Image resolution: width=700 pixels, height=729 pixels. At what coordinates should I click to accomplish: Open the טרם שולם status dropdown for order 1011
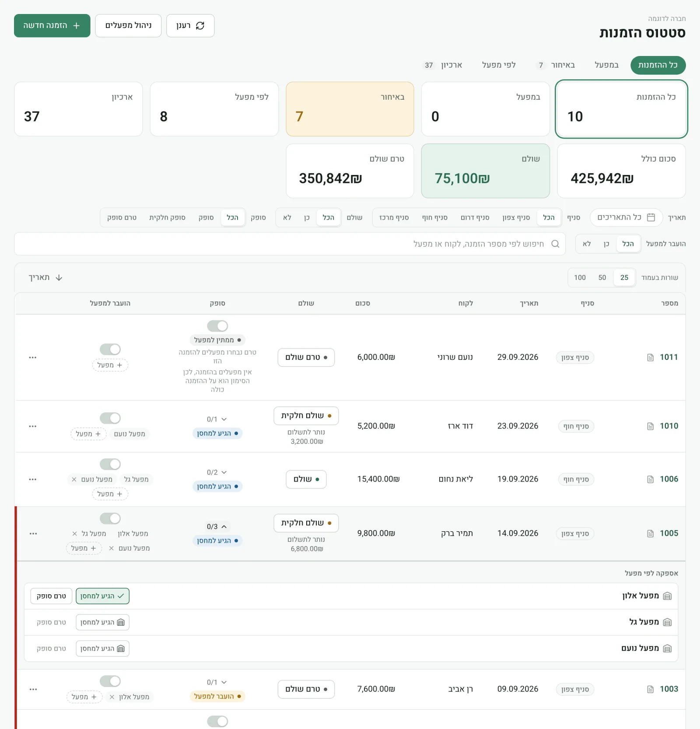tap(306, 357)
